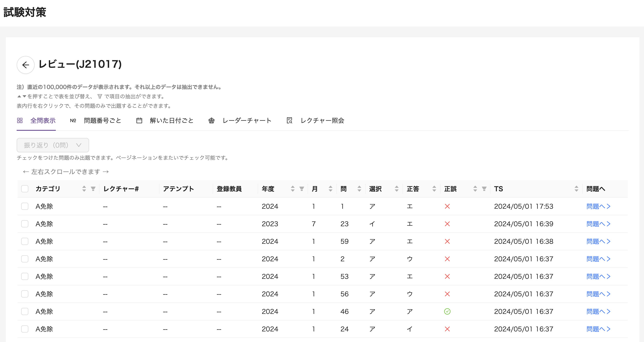Click filter icon in 年度 column header

point(302,189)
